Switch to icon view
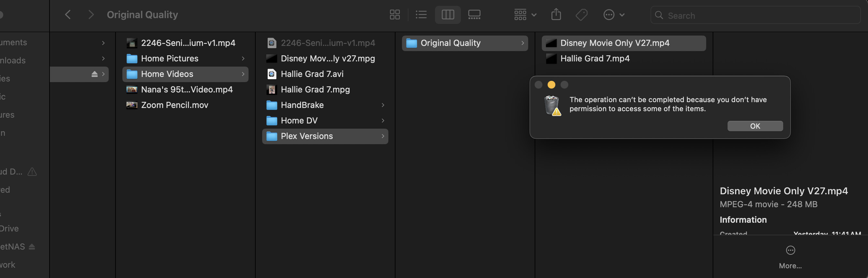Image resolution: width=868 pixels, height=278 pixels. 395,15
